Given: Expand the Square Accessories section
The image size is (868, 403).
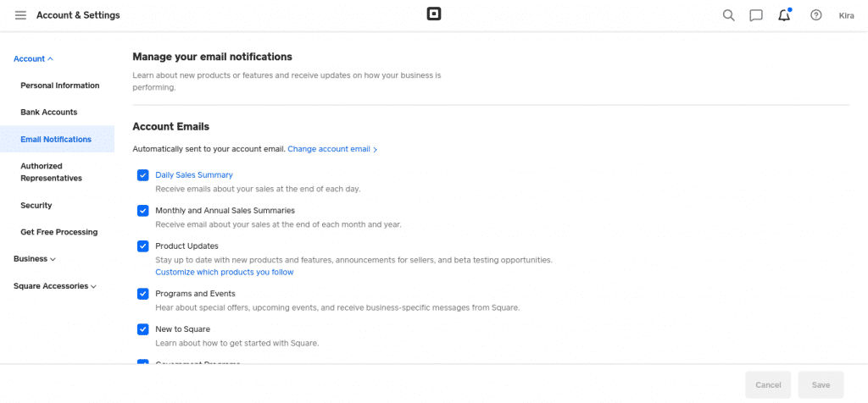Looking at the screenshot, I should (55, 286).
